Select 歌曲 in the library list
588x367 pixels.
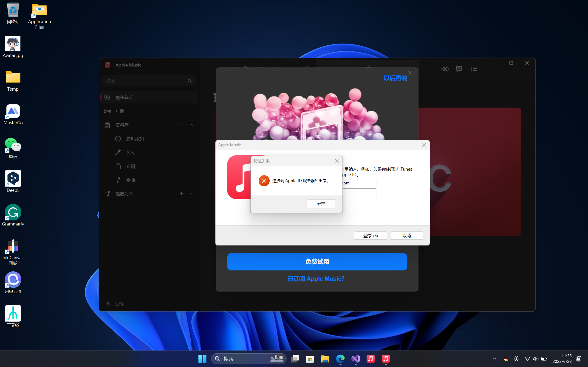tap(130, 180)
